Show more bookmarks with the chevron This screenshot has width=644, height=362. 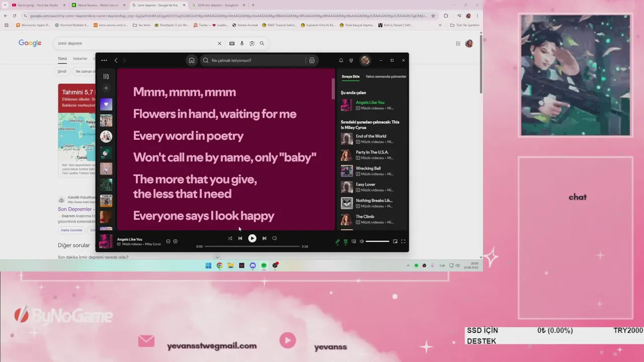tap(440, 25)
